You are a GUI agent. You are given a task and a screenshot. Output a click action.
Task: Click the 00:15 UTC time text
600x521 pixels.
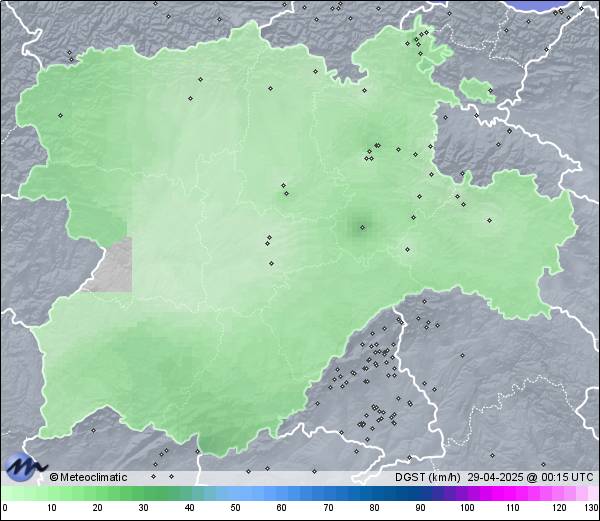point(566,477)
